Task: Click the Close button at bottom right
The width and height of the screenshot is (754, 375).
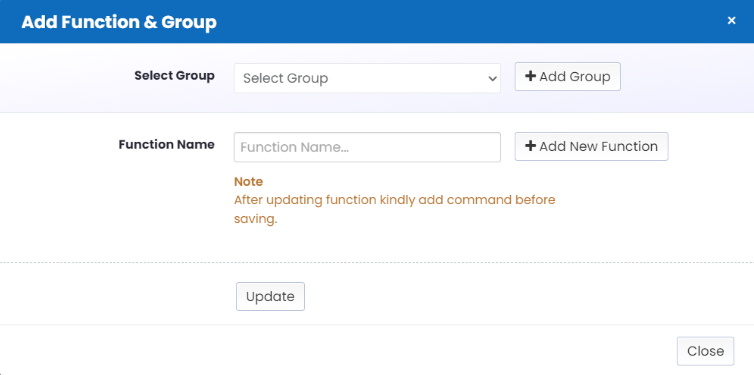Action: pyautogui.click(x=705, y=351)
